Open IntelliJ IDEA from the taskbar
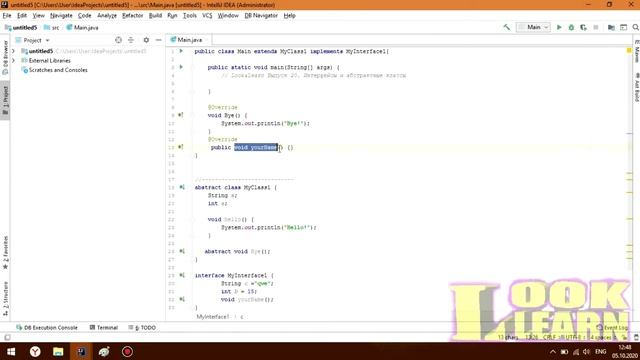 (x=81, y=351)
